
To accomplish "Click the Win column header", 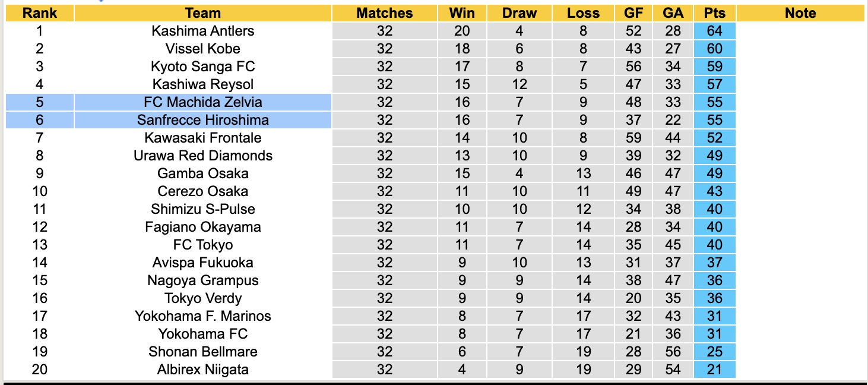I will [x=462, y=13].
